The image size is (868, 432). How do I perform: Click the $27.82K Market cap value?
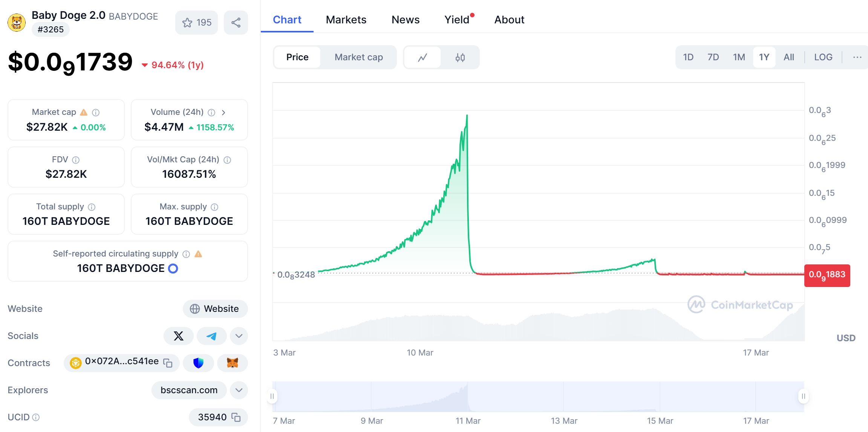pyautogui.click(x=47, y=127)
